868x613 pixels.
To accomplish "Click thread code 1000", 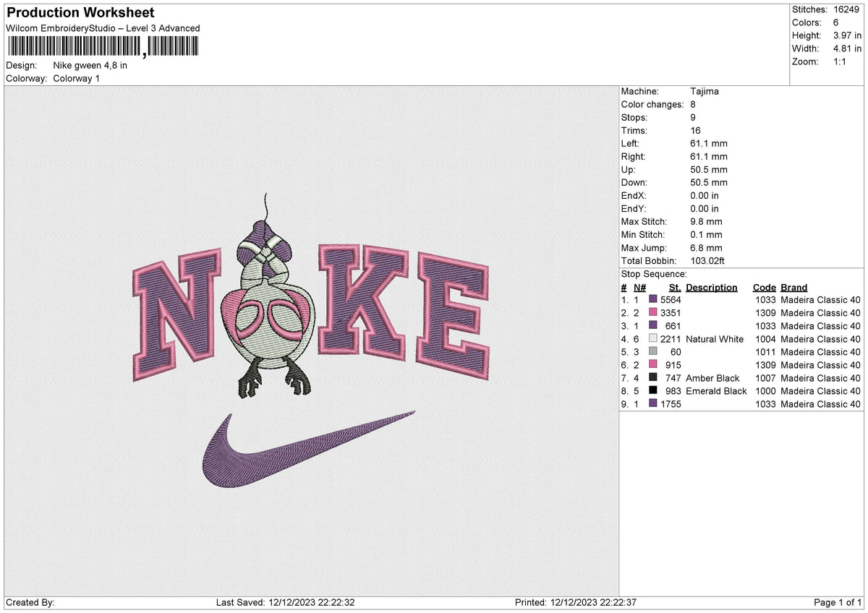I will (765, 391).
